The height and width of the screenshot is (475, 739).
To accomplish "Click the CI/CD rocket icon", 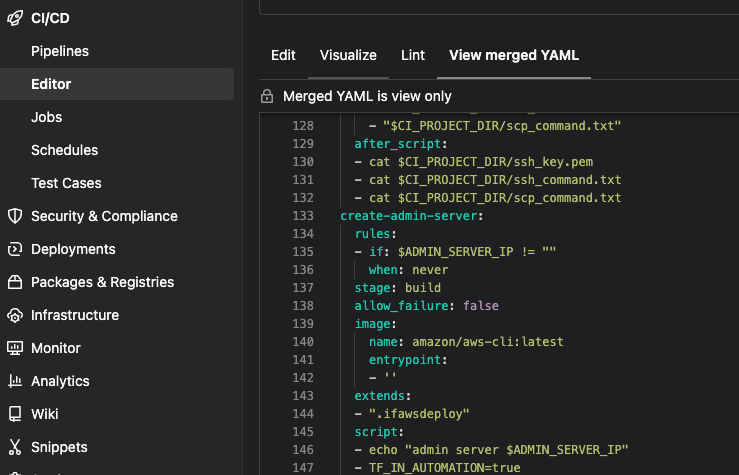I will pyautogui.click(x=15, y=18).
